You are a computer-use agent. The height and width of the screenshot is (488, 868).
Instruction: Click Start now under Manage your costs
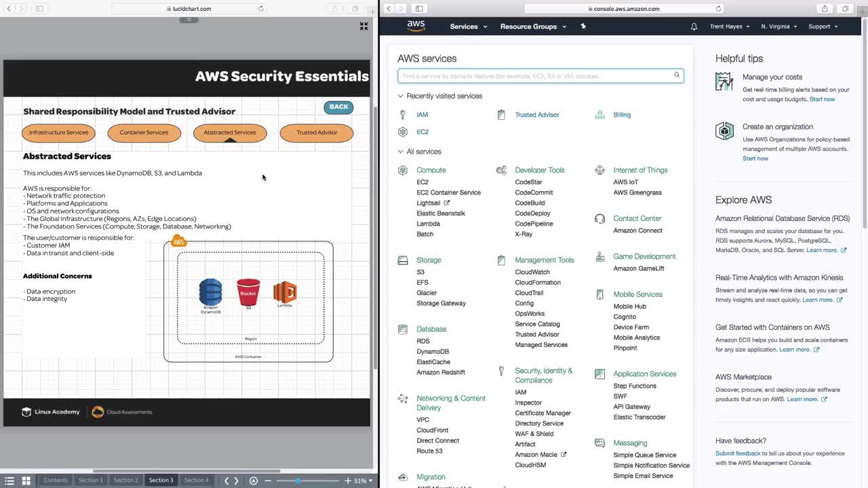[822, 99]
